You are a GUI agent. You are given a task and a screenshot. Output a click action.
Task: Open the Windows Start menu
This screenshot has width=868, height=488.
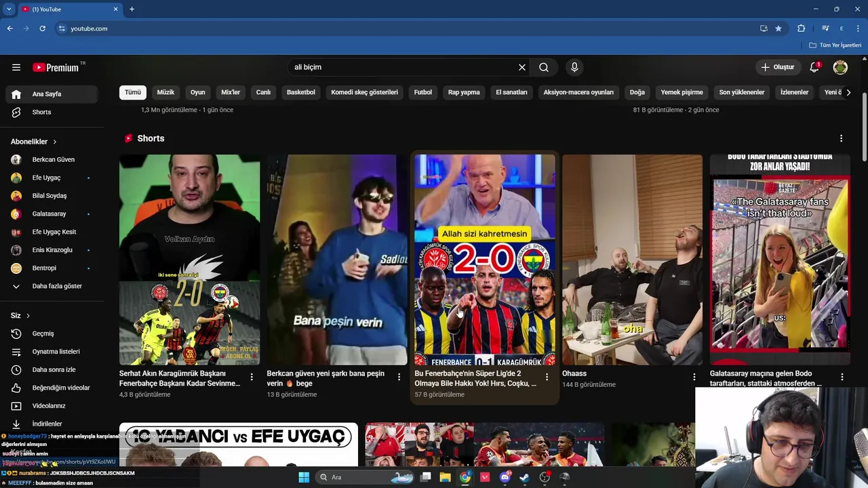click(x=304, y=477)
